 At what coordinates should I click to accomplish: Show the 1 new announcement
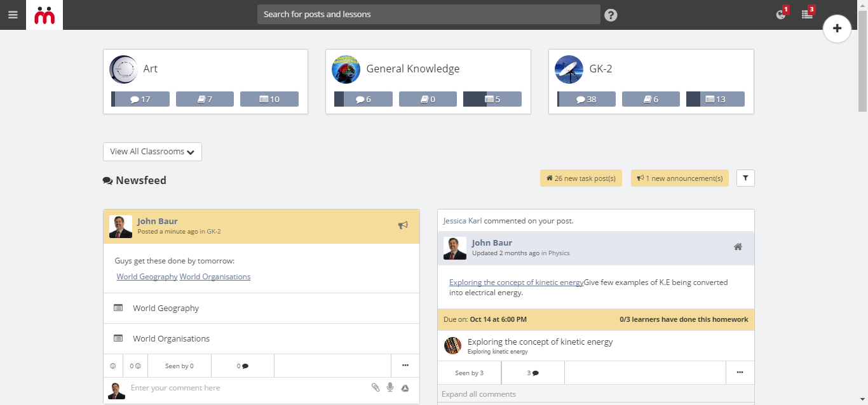click(x=680, y=178)
